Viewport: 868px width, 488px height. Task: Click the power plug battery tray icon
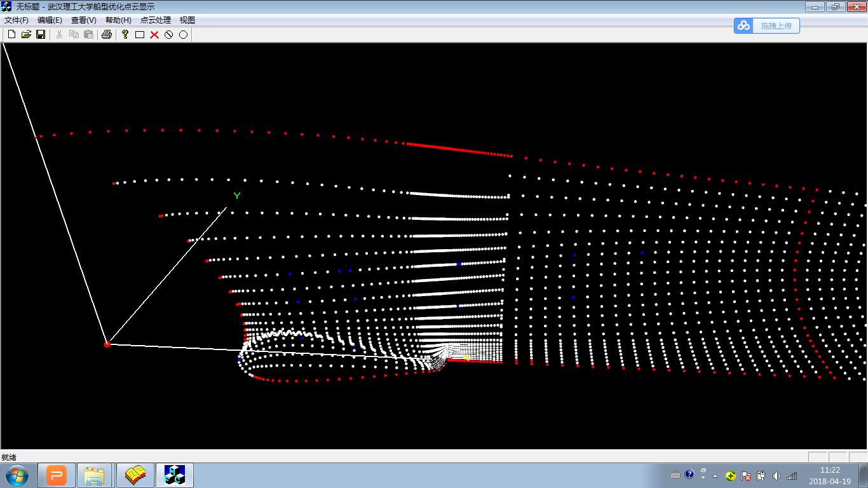[x=761, y=476]
